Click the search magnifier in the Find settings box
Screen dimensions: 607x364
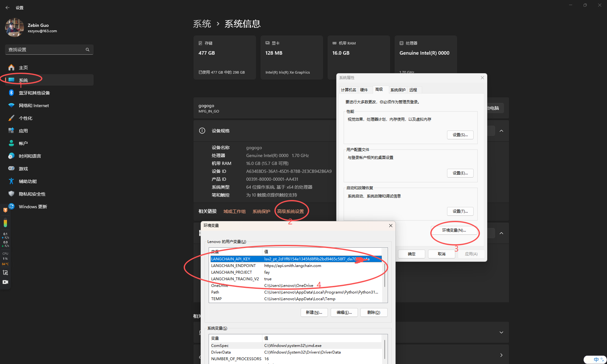tap(88, 50)
